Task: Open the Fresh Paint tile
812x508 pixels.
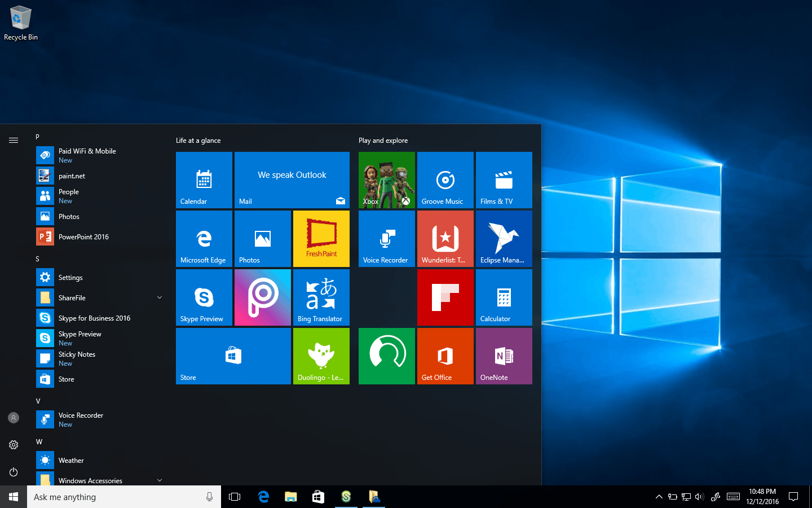Action: coord(321,239)
